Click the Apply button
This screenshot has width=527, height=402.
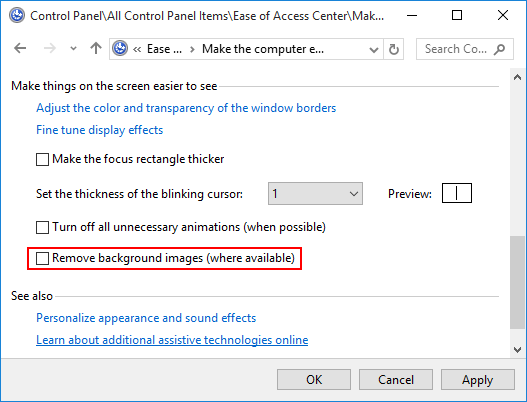point(478,380)
